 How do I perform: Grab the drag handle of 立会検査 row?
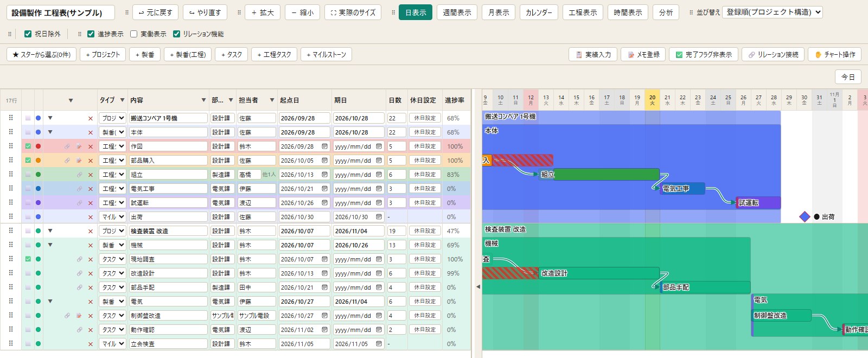[x=11, y=343]
